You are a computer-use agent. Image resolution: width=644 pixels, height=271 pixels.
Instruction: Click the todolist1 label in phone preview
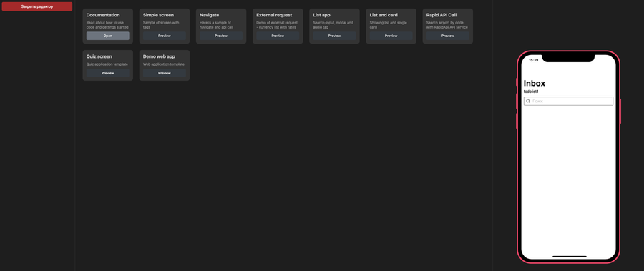(531, 92)
